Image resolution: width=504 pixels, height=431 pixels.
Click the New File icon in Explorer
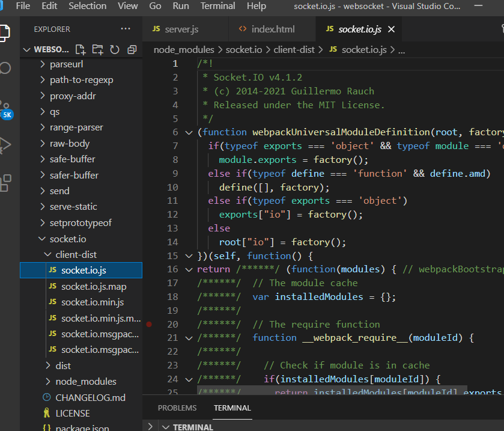(80, 49)
